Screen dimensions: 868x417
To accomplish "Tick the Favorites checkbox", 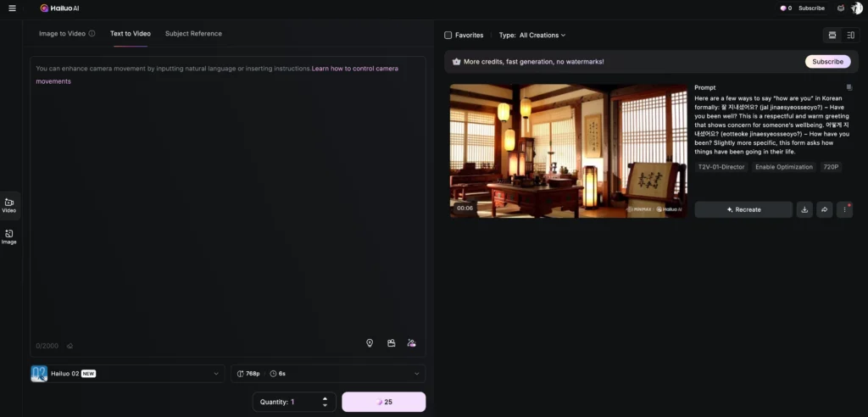I will [448, 36].
